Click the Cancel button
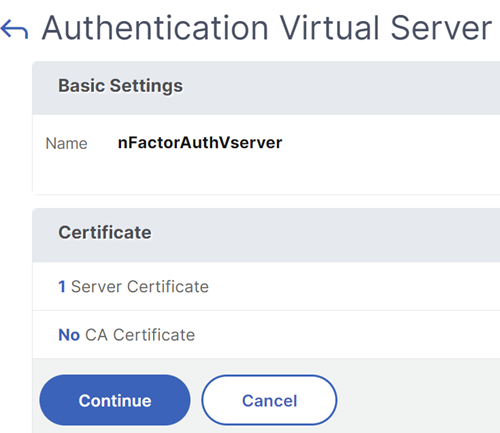Screen dimensions: 500x433 click(269, 400)
